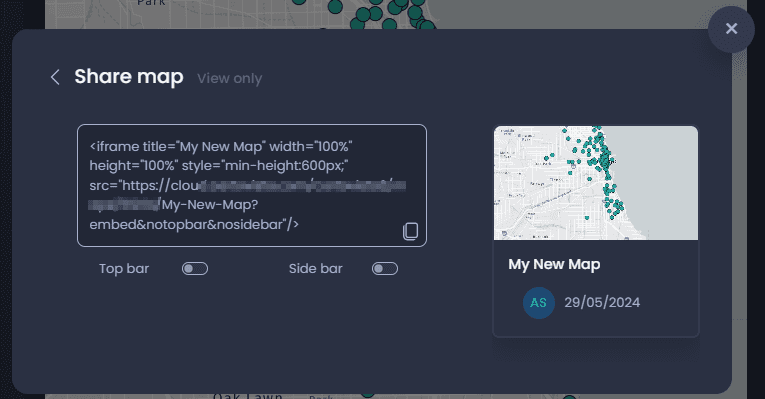The image size is (765, 399).
Task: Open the My New Map thumbnail preview
Action: tap(596, 183)
